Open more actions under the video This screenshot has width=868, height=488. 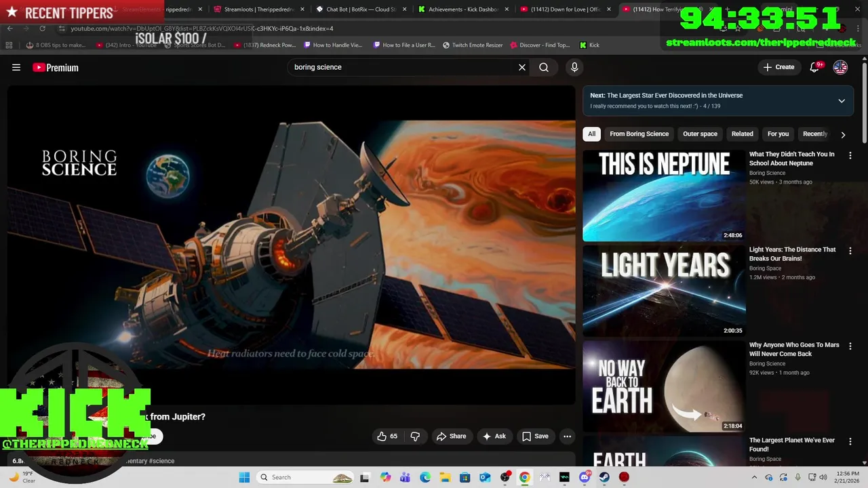(x=568, y=436)
